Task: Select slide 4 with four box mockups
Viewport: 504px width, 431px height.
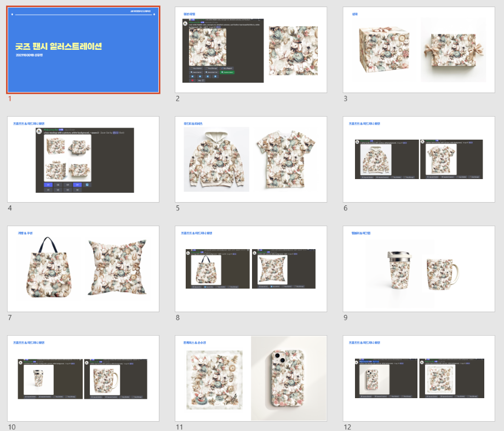Action: 83,159
